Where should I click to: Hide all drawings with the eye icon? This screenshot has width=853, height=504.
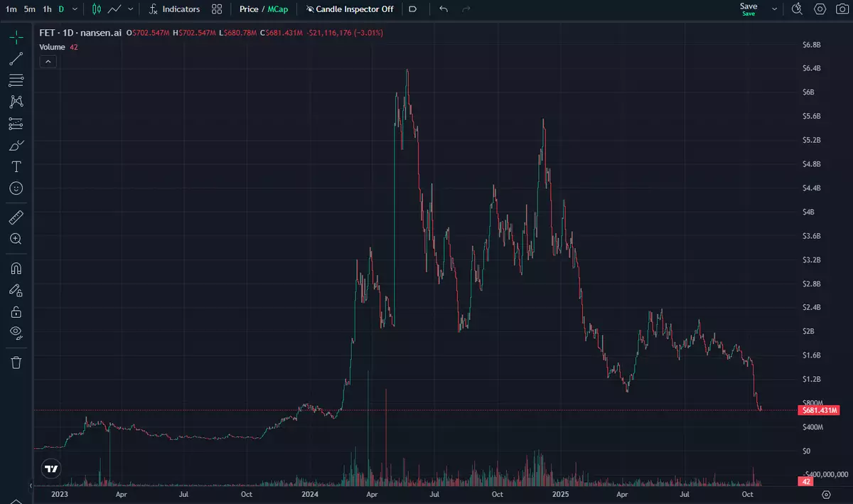tap(16, 332)
